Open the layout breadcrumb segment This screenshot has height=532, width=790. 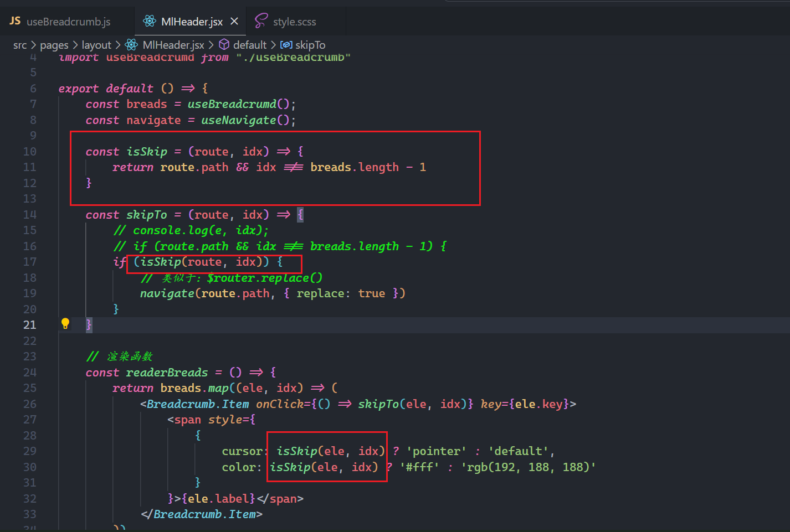tap(96, 45)
